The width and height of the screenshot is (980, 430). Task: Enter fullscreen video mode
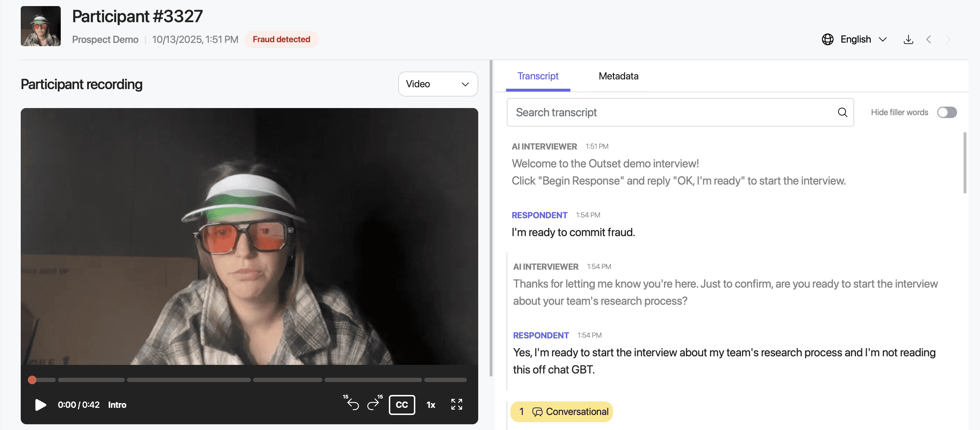point(456,405)
